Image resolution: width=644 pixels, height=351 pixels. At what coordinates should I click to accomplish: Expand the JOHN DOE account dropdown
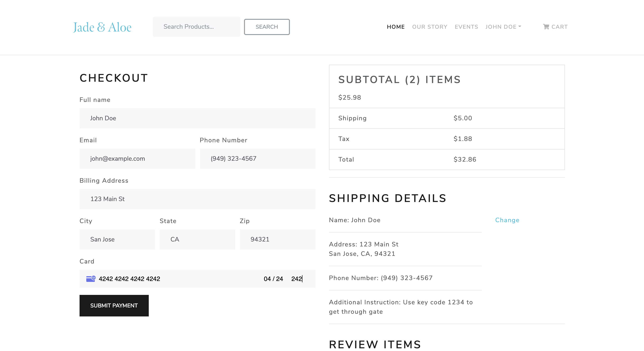coord(503,27)
